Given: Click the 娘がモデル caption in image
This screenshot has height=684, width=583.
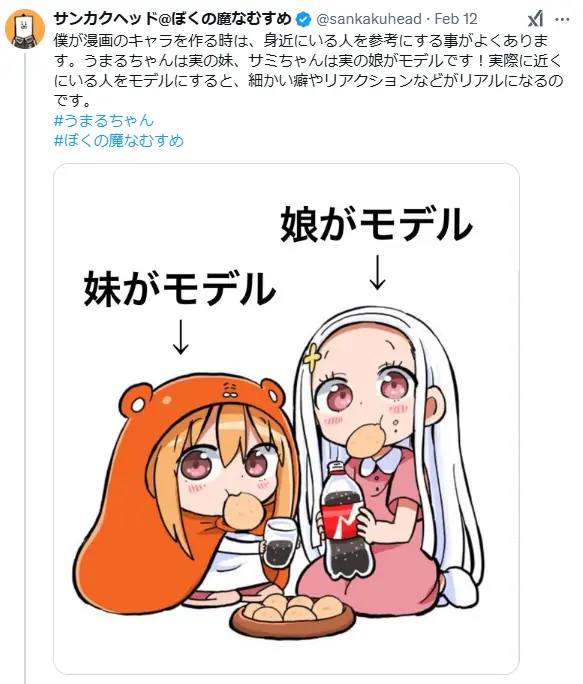Looking at the screenshot, I should point(377,224).
